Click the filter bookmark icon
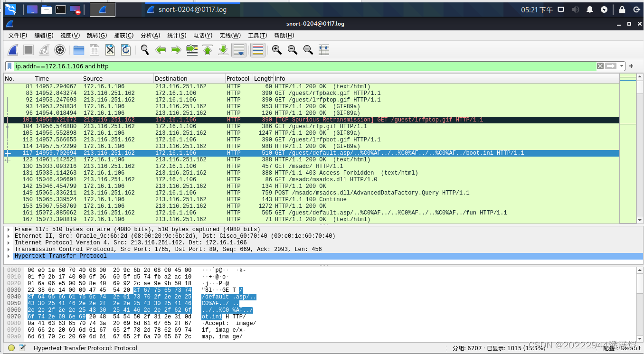Screen dimensions: 644x354 [x=9, y=66]
